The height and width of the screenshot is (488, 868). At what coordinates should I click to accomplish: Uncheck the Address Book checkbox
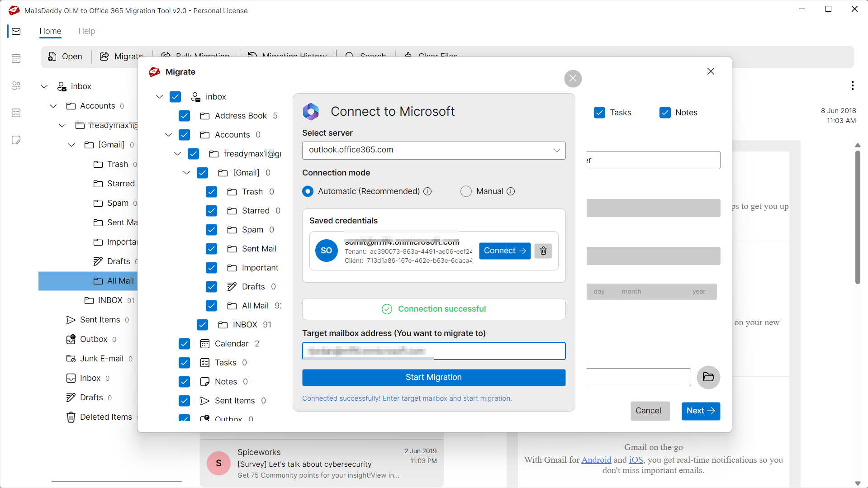(x=184, y=116)
